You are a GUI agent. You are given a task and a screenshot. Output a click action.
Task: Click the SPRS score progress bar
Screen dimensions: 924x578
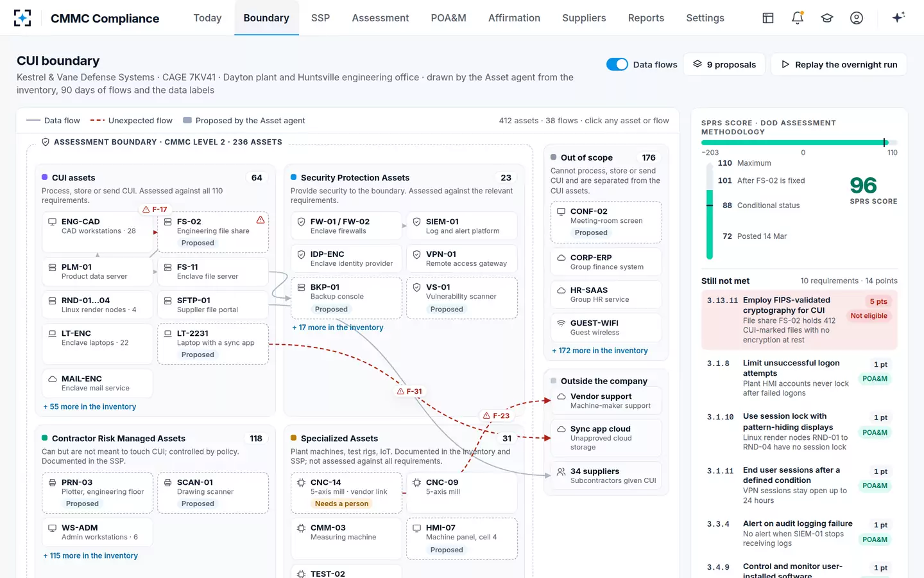click(x=799, y=143)
